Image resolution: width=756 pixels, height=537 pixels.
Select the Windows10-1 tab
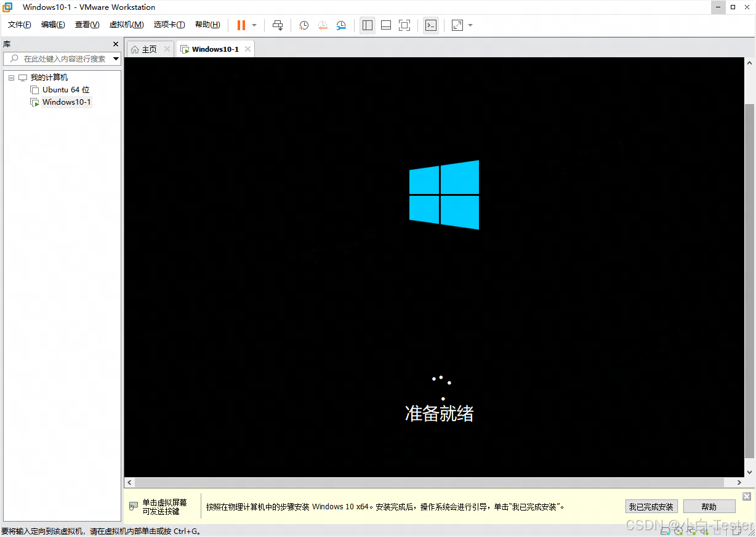coord(215,49)
